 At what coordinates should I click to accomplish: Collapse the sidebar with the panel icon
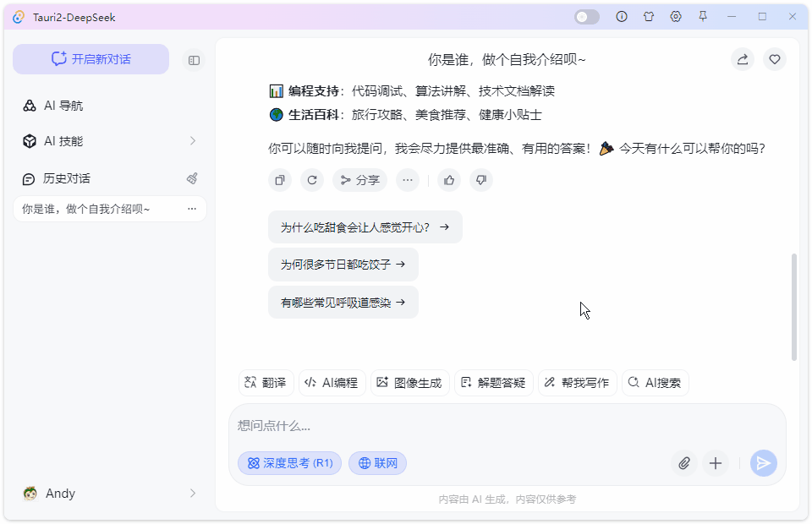pos(194,60)
